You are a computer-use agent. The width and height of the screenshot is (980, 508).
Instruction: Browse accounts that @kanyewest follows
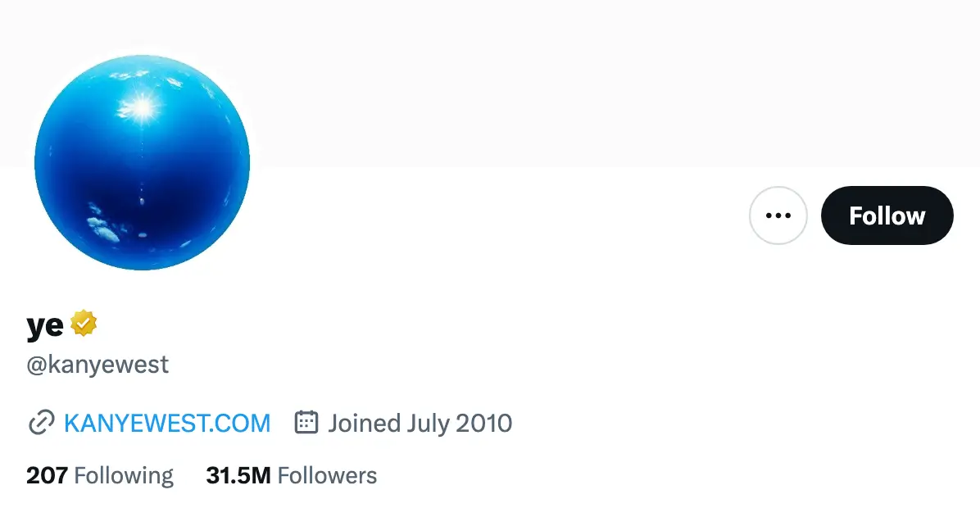click(98, 475)
